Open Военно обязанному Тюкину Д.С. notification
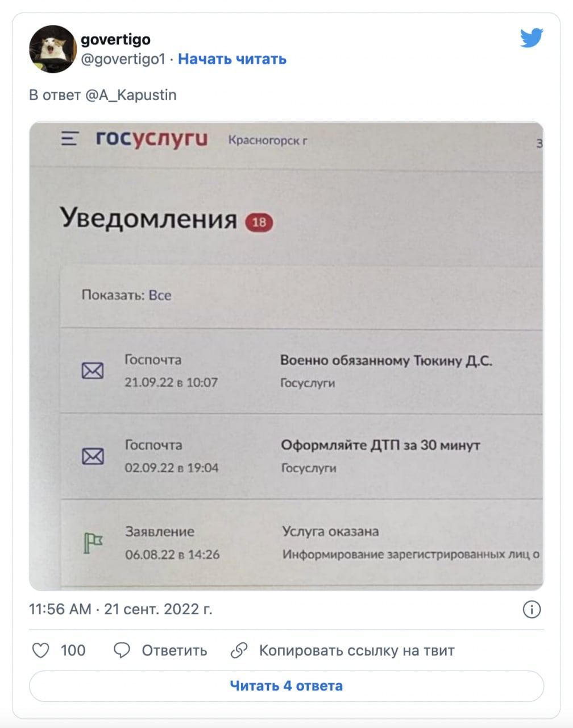Image resolution: width=573 pixels, height=728 pixels. point(386,361)
